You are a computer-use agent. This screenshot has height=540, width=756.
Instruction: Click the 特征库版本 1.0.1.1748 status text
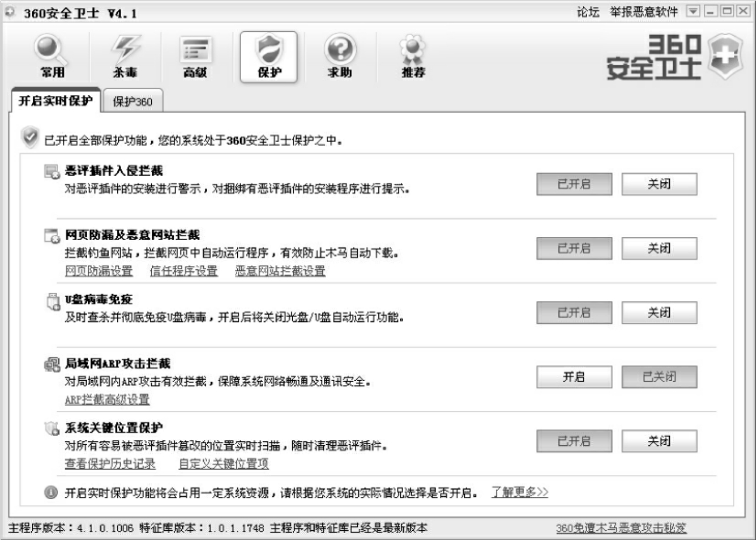coord(201,528)
